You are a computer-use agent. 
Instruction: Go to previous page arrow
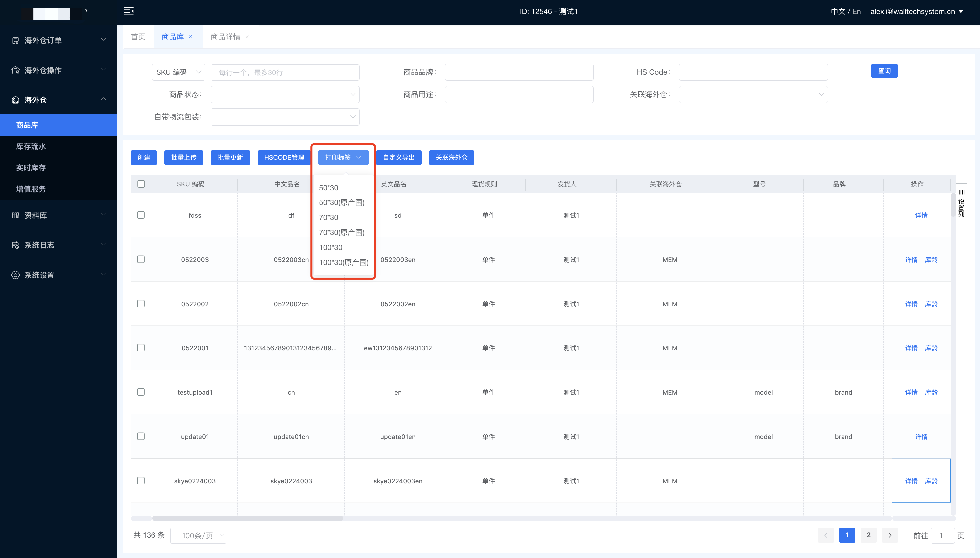[x=826, y=535]
